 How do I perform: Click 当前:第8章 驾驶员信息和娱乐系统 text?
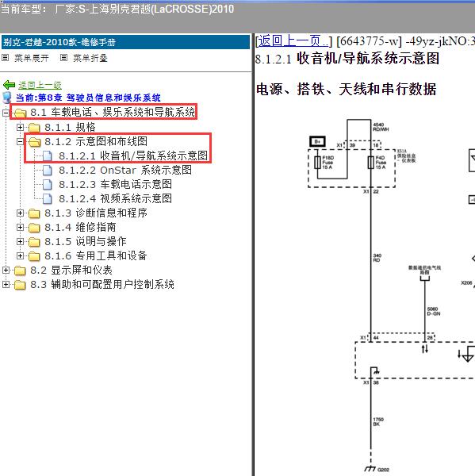click(88, 98)
